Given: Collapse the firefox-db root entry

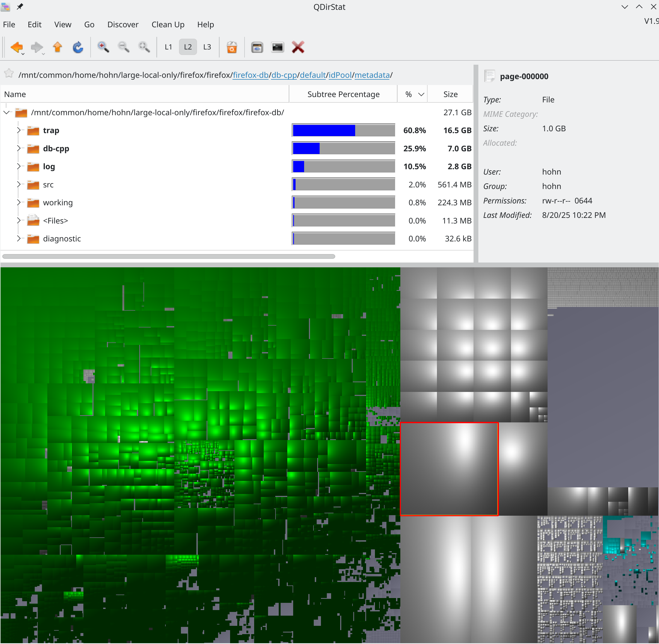Looking at the screenshot, I should [x=6, y=112].
